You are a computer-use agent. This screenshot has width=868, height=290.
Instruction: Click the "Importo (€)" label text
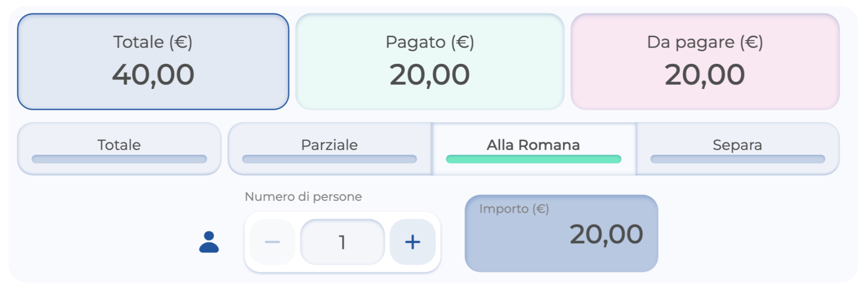point(514,209)
